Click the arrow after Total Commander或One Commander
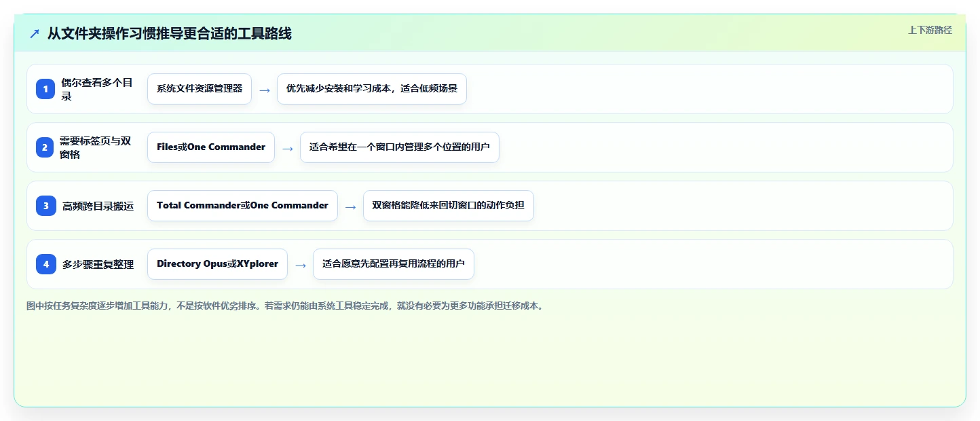The image size is (980, 421). [351, 206]
